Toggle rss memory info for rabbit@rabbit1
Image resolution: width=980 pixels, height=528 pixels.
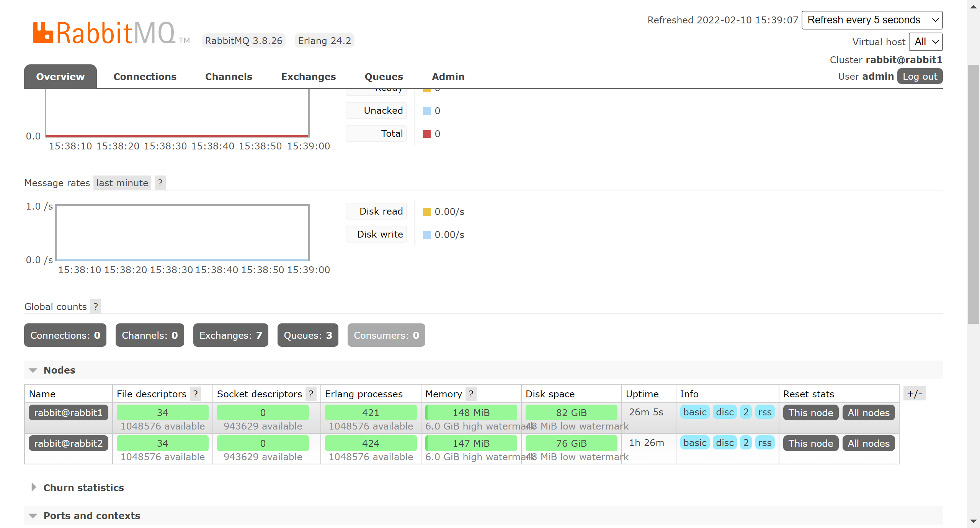pos(765,412)
